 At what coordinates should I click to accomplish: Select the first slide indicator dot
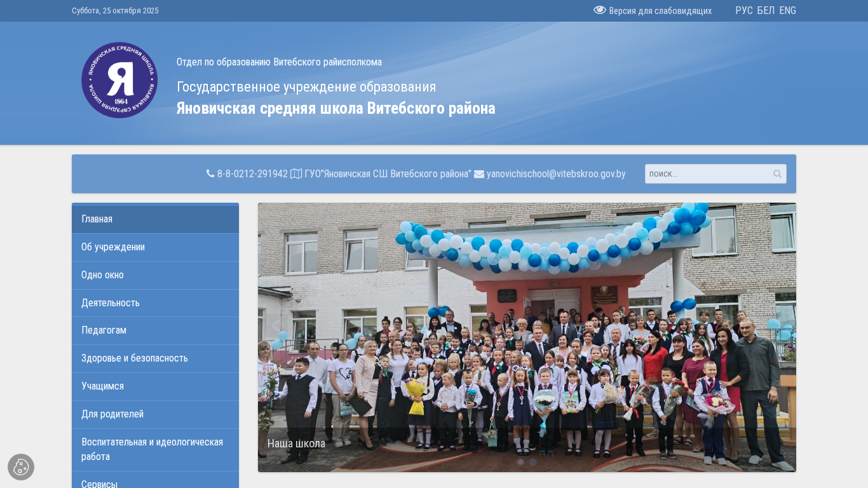(x=520, y=462)
